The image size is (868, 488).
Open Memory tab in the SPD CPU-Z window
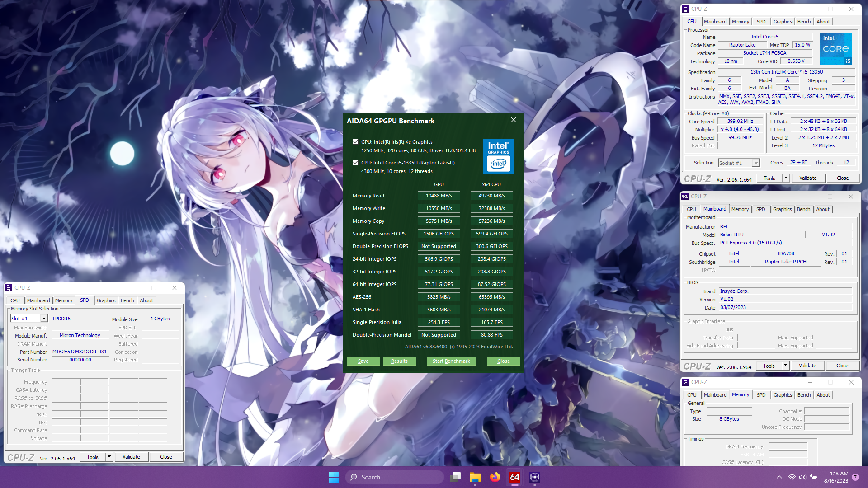(x=64, y=300)
